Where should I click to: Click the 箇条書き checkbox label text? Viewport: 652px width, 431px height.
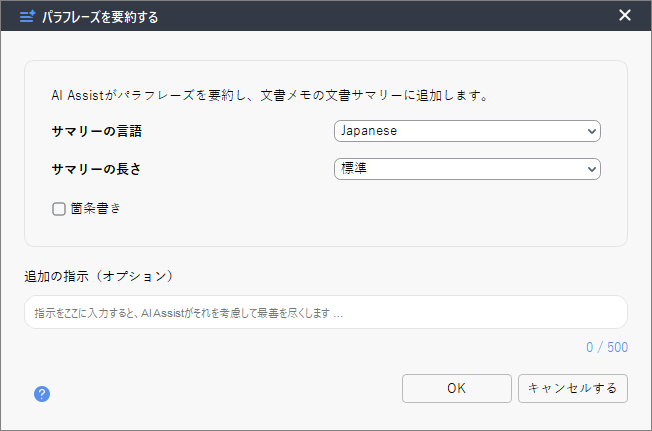(x=96, y=208)
